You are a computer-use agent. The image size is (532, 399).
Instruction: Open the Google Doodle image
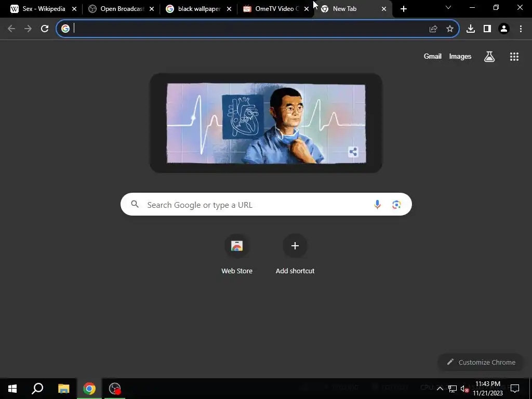pos(266,123)
